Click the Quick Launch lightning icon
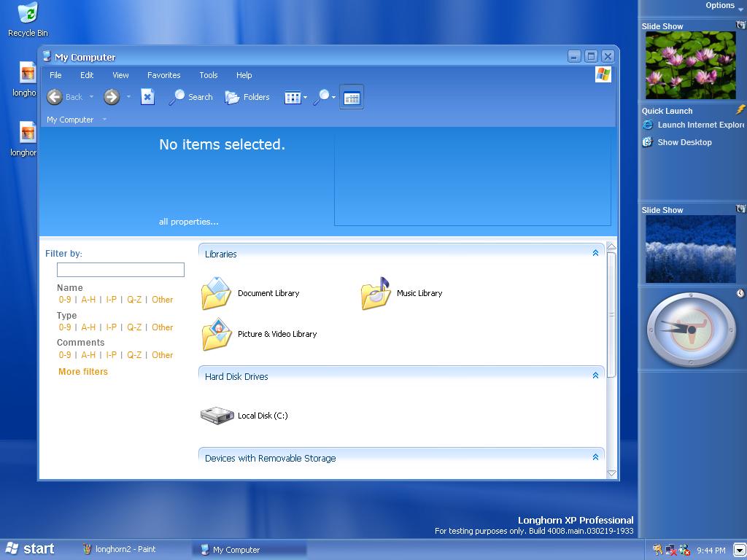 tap(741, 109)
